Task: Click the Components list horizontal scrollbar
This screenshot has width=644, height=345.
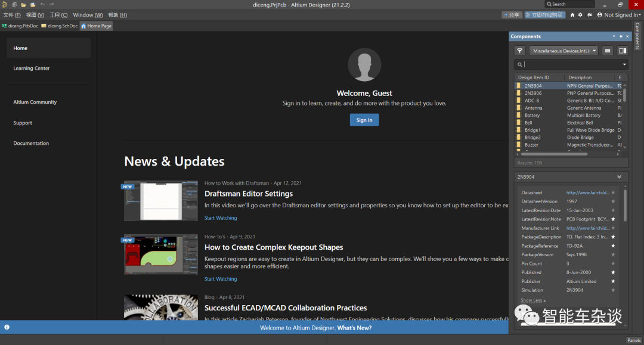Action: pos(554,154)
